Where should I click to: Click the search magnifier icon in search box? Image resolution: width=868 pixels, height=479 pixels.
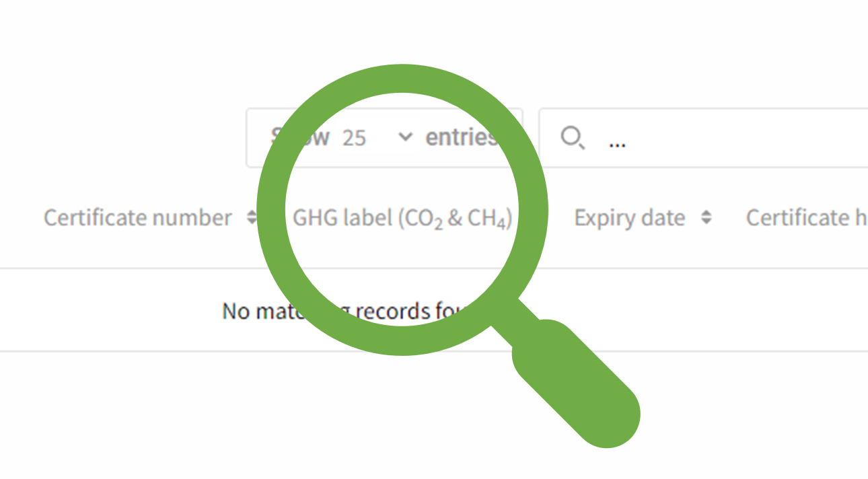click(572, 138)
